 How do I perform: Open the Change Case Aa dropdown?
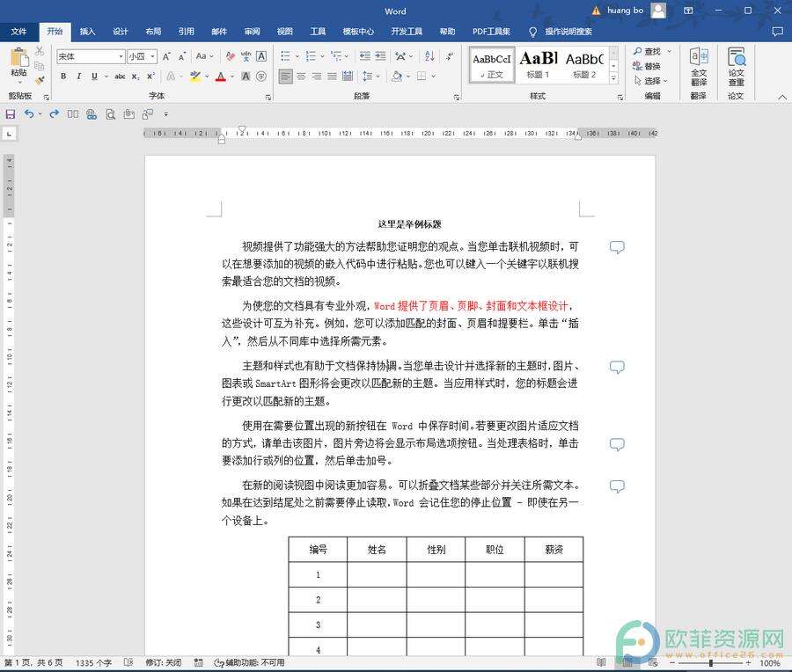204,56
